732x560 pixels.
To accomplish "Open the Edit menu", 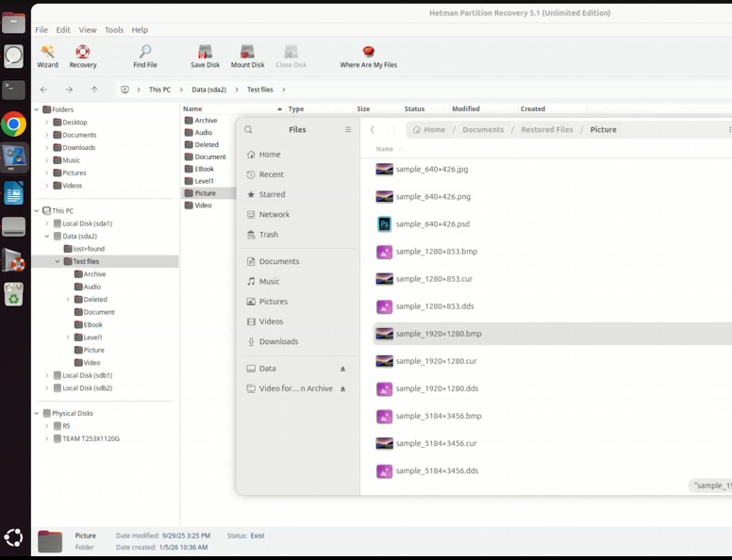I will 63,30.
